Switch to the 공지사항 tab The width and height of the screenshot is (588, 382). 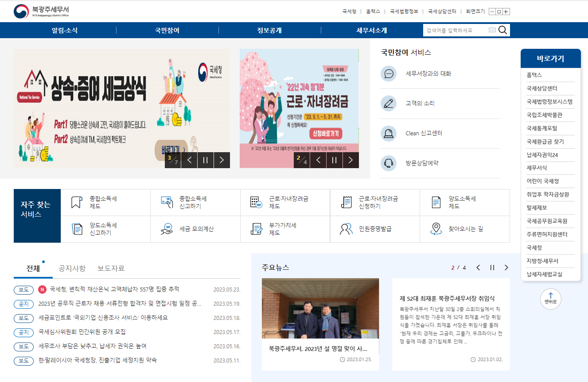point(72,268)
